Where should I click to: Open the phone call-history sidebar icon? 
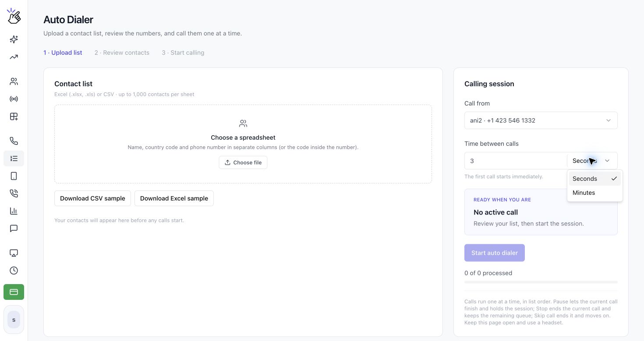[14, 193]
